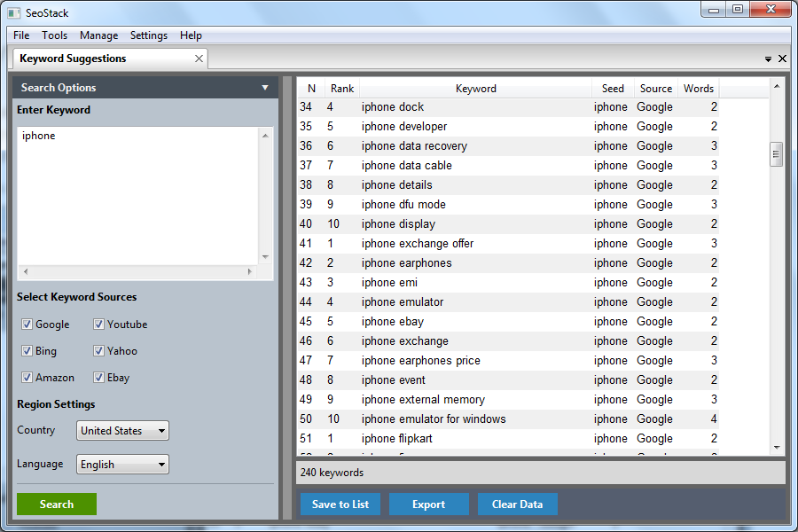This screenshot has width=798, height=532.
Task: Toggle the Yahoo source checkbox
Action: point(98,351)
